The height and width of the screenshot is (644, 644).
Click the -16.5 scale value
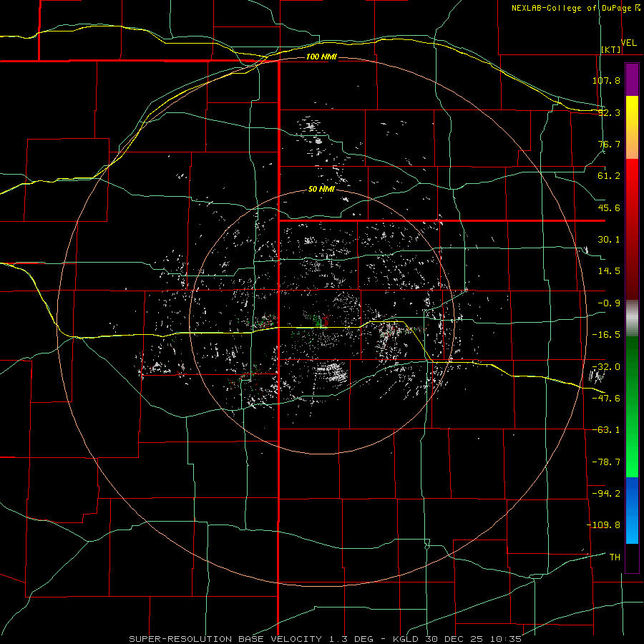point(606,335)
